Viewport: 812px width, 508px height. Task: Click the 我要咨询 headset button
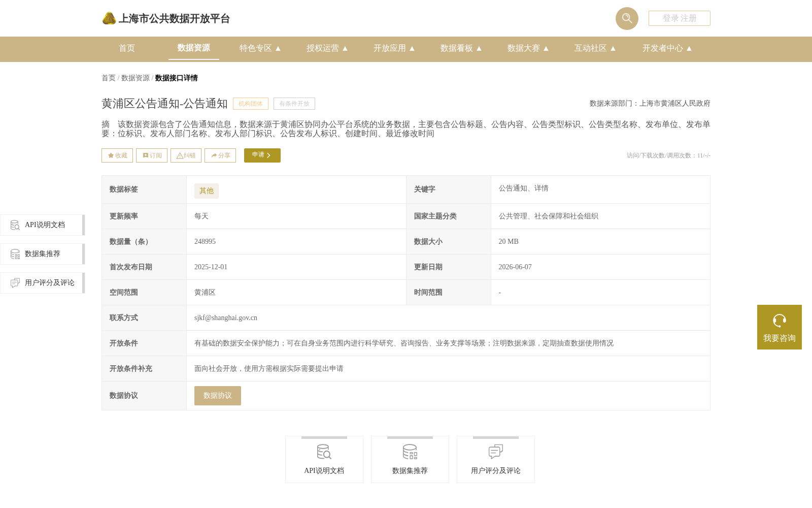[780, 327]
